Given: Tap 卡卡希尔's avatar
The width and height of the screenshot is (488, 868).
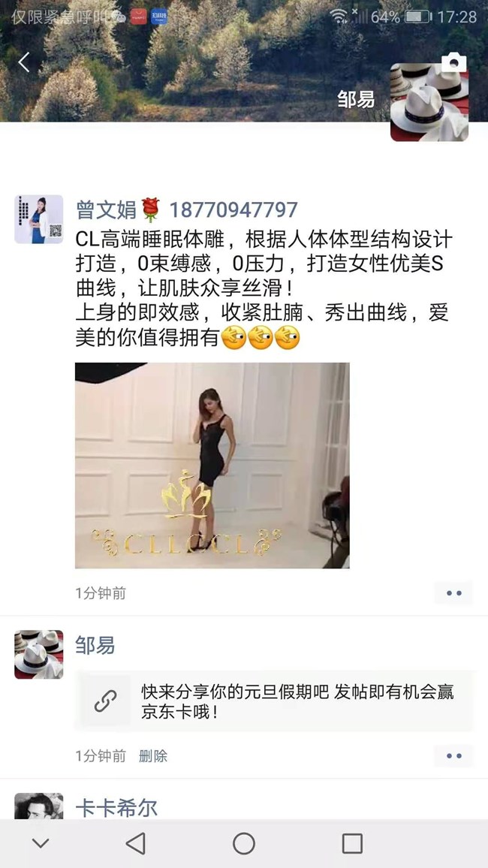Looking at the screenshot, I should pyautogui.click(x=39, y=806).
